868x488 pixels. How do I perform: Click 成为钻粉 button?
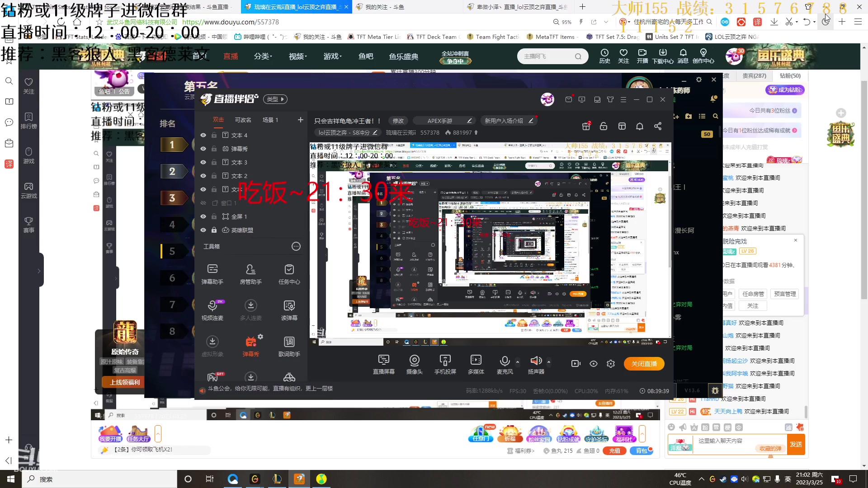[x=785, y=90]
